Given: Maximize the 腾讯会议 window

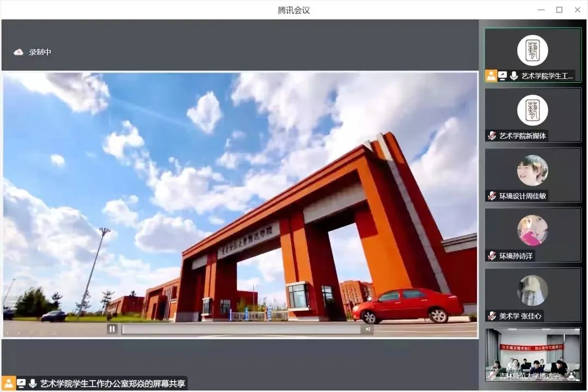Looking at the screenshot, I should tap(559, 10).
